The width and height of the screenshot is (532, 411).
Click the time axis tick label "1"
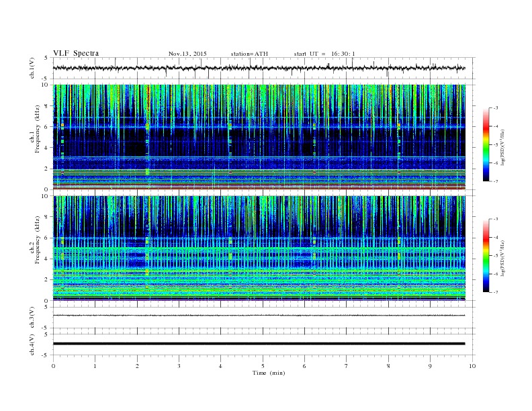click(95, 366)
